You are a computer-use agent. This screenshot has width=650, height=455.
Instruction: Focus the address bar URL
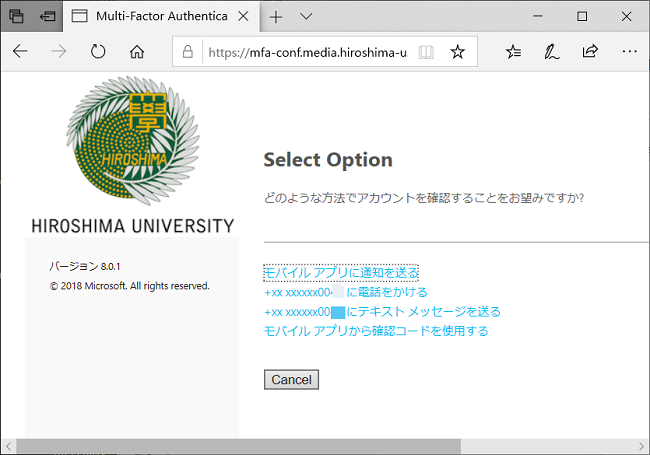coord(308,52)
